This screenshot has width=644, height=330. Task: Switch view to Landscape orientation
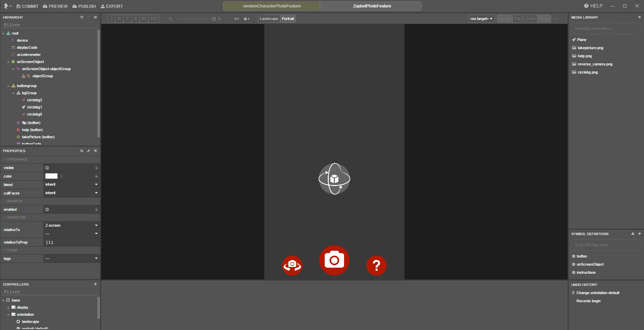[269, 19]
